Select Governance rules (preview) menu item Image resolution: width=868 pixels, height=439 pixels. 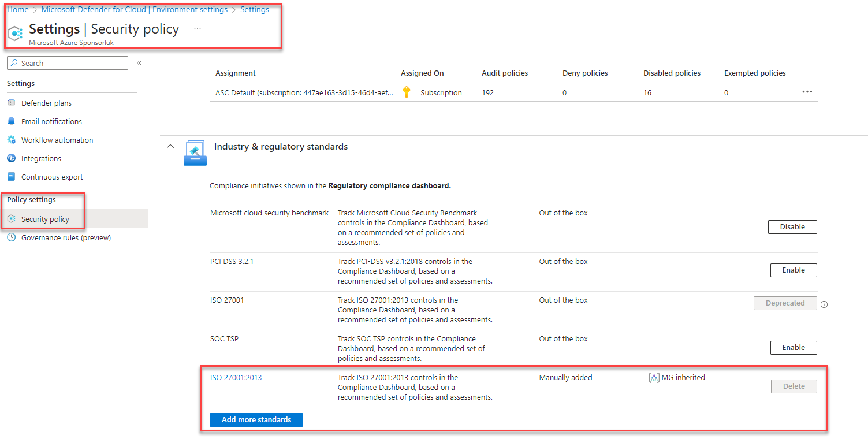[x=66, y=237]
